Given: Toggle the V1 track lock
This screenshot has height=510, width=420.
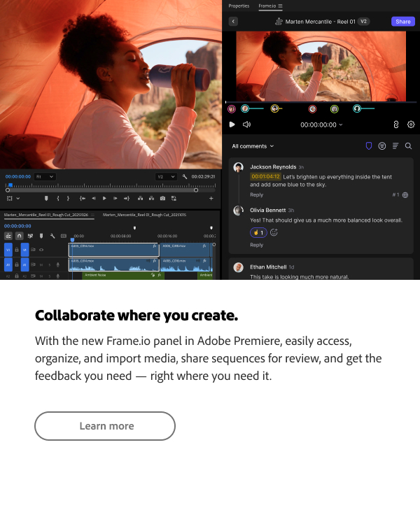Looking at the screenshot, I should coord(17,250).
